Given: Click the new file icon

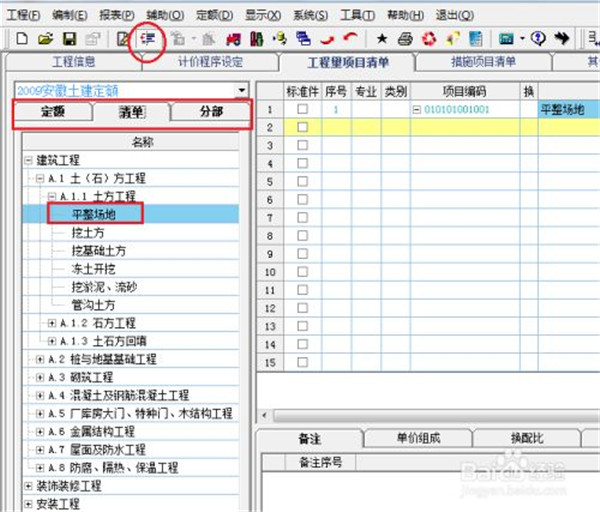Looking at the screenshot, I should 22,39.
